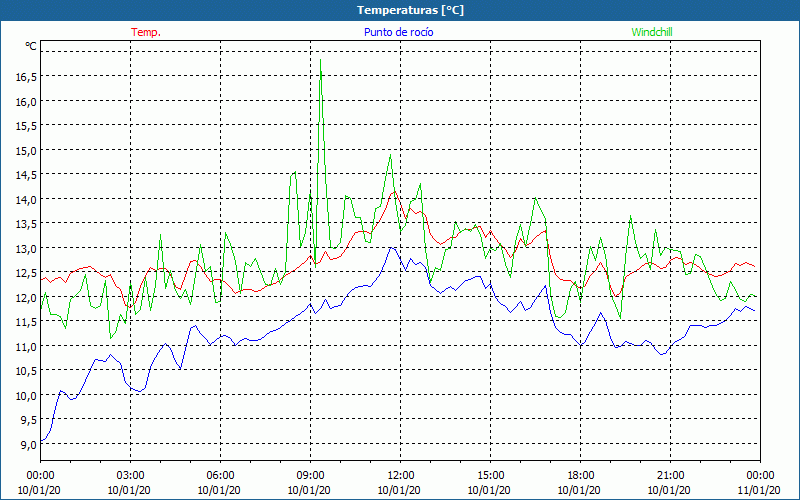
Task: Click the Temperaturas [°C] title bar
Action: click(x=400, y=10)
